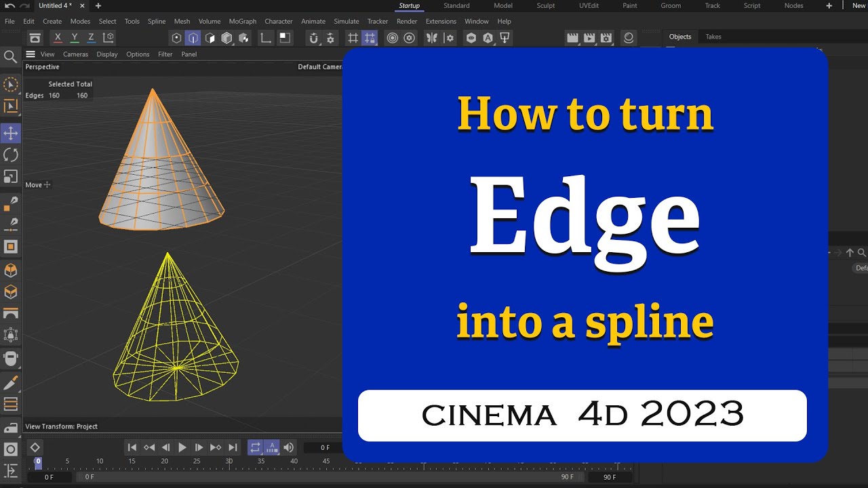868x488 pixels.
Task: Render to Picture Viewer icon
Action: pyautogui.click(x=589, y=38)
